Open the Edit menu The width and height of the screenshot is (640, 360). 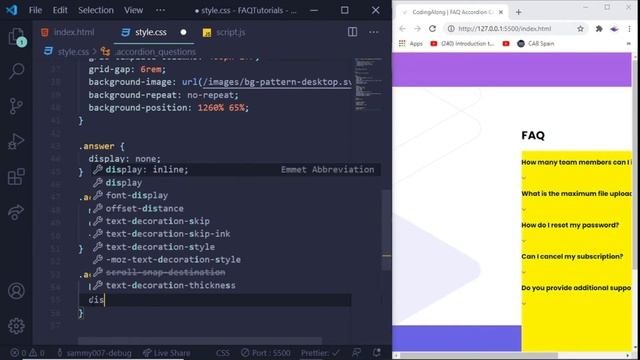click(60, 10)
